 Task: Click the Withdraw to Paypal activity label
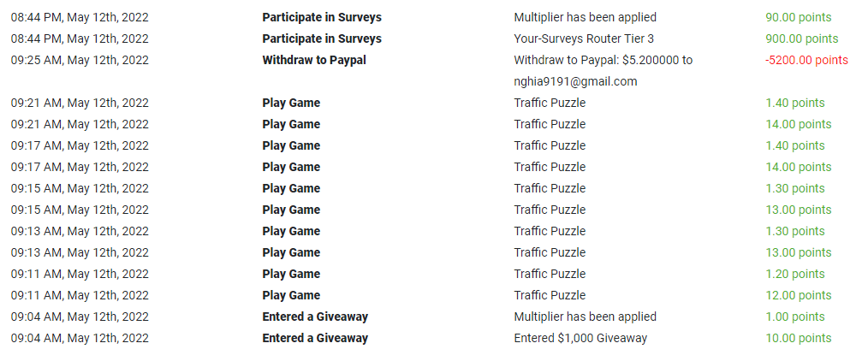point(314,60)
